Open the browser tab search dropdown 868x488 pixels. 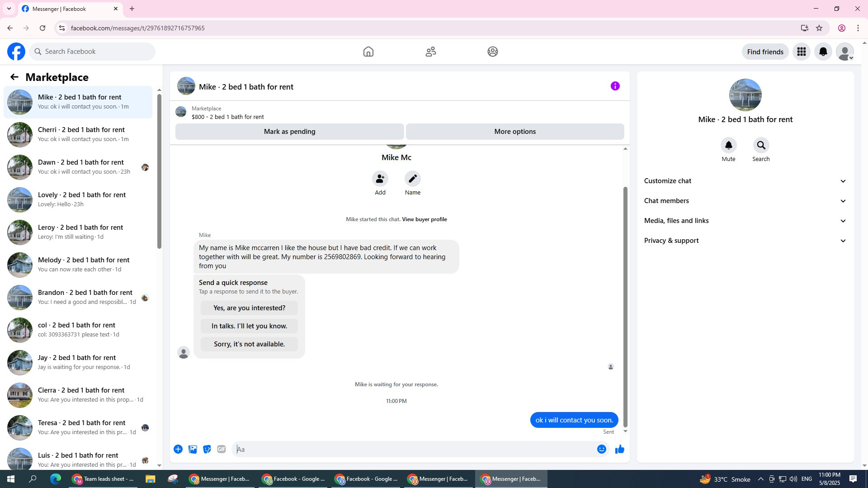9,9
